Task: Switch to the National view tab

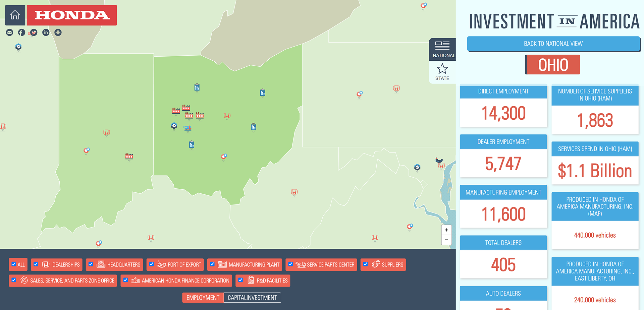Action: [x=442, y=49]
